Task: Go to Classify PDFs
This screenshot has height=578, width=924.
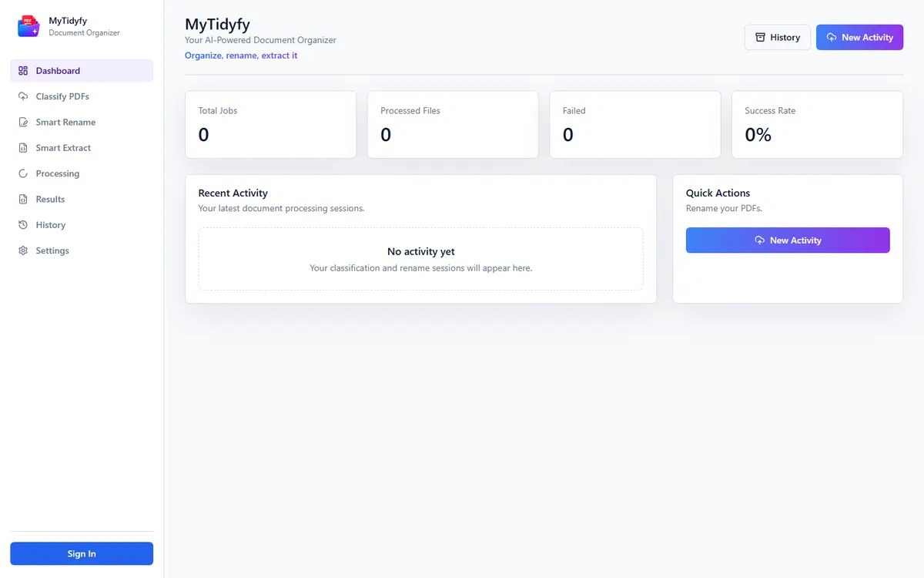Action: tap(82, 96)
